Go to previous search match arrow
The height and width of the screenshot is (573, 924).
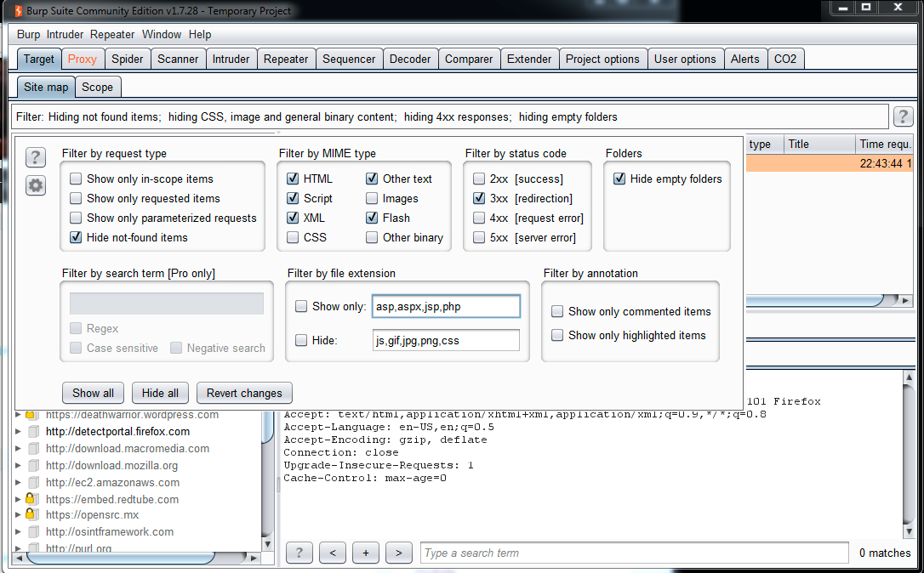click(332, 553)
